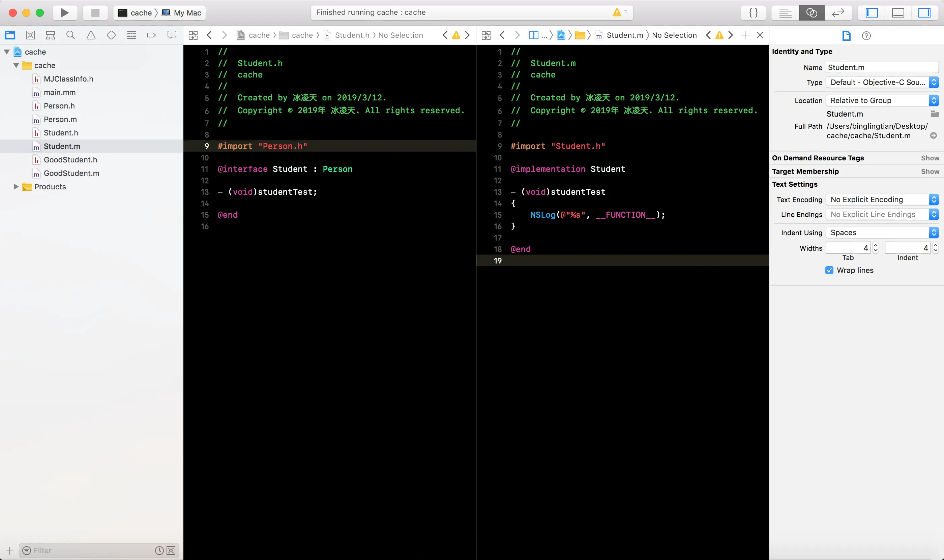944x560 pixels.
Task: Add a new assistant editor pane
Action: tap(745, 35)
